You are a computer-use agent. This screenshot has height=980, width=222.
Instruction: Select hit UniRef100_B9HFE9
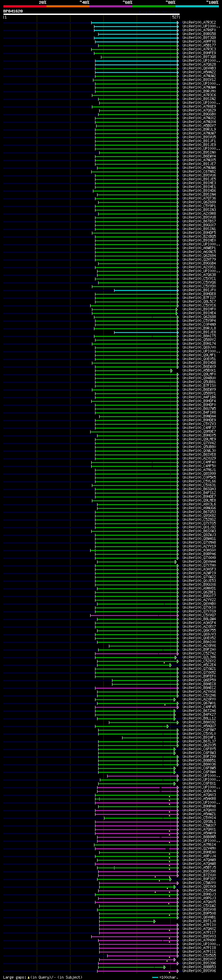(x=199, y=53)
